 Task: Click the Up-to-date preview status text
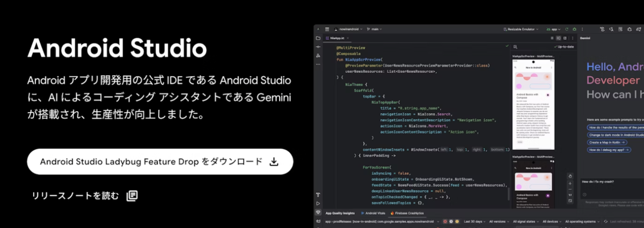(565, 47)
